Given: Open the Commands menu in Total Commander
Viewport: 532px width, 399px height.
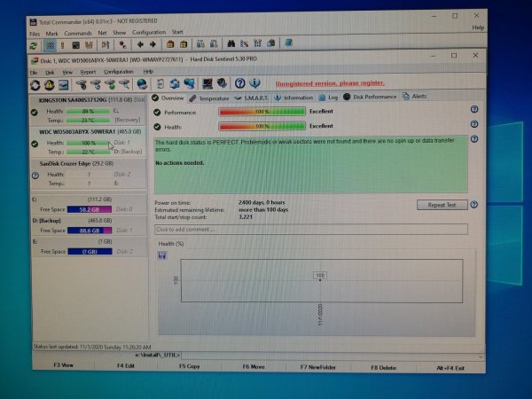Looking at the screenshot, I should pyautogui.click(x=78, y=34).
